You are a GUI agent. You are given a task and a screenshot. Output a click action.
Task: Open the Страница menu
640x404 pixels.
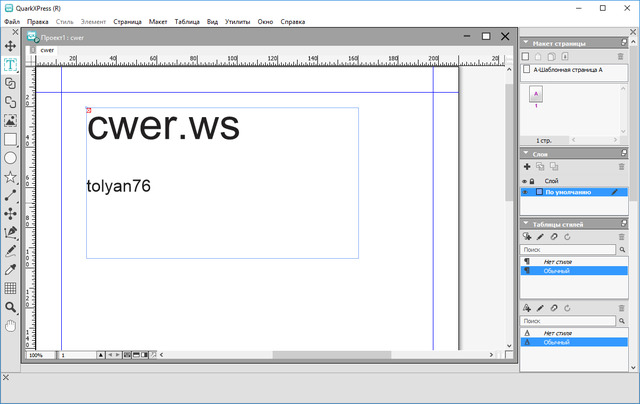[127, 22]
